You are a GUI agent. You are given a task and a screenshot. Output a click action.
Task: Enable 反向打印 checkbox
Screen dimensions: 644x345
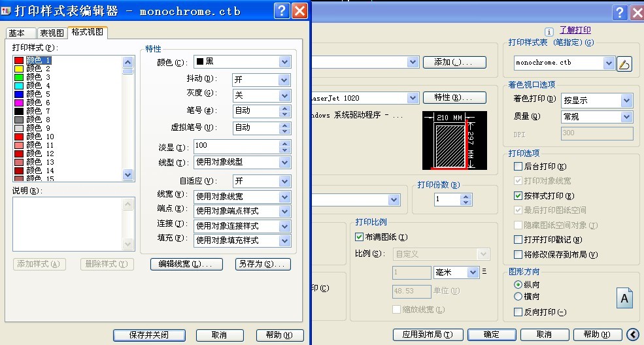[518, 312]
